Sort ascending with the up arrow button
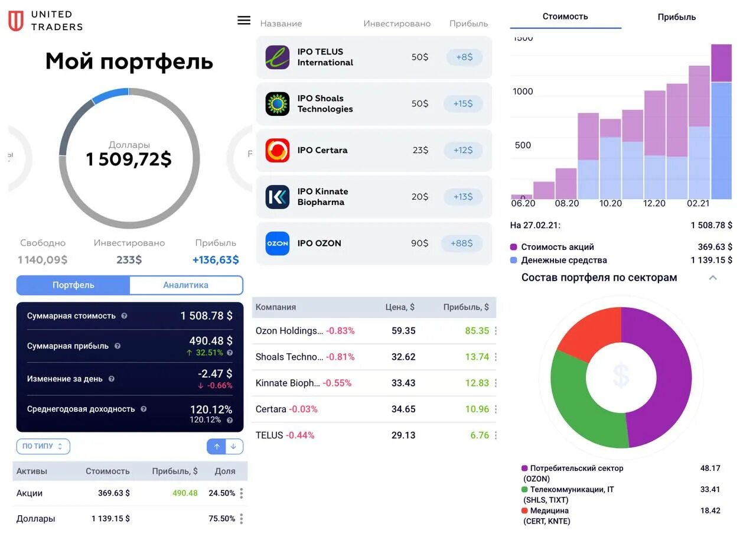The width and height of the screenshot is (756, 540). [x=216, y=447]
